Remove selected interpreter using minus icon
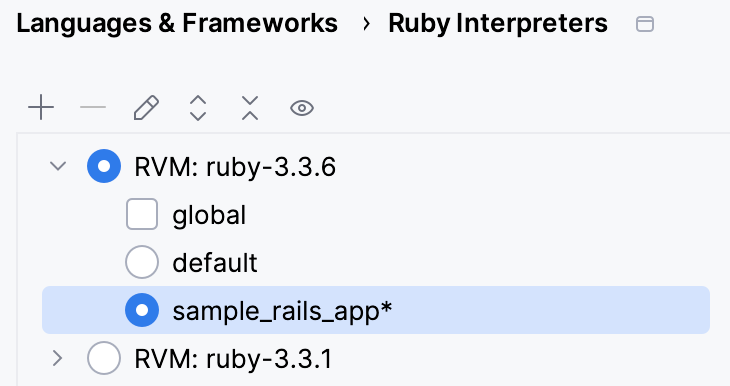 (93, 108)
